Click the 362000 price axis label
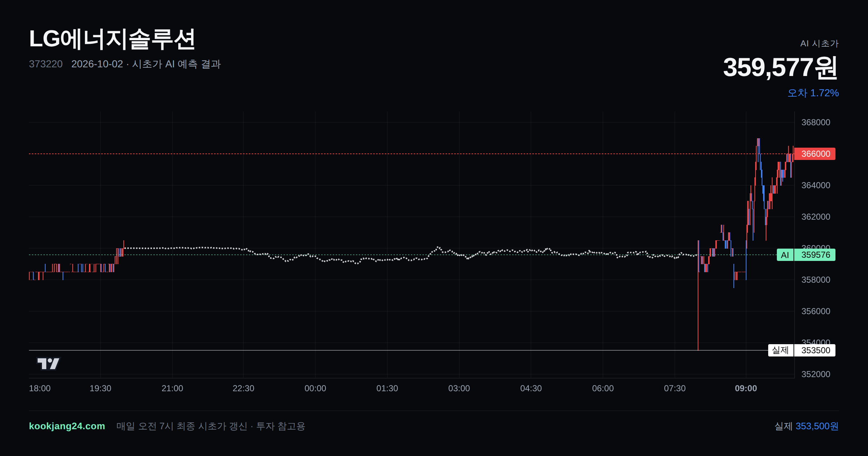The width and height of the screenshot is (868, 456). [816, 217]
